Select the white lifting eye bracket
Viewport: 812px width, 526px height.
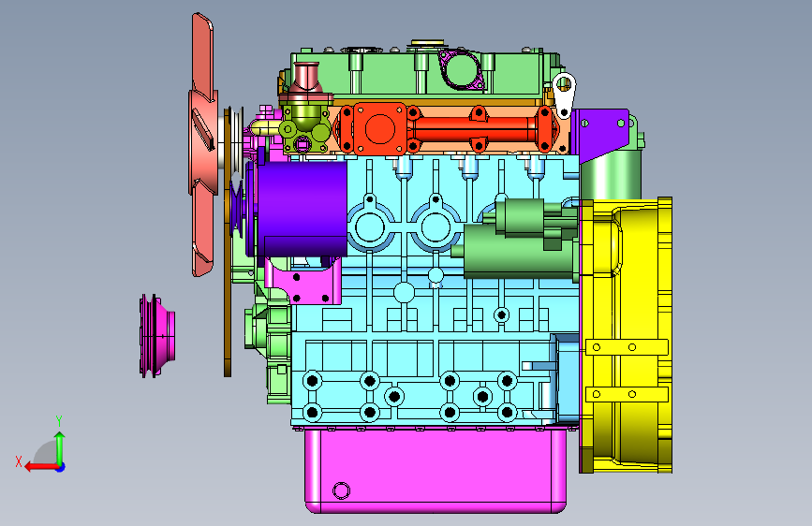(564, 95)
